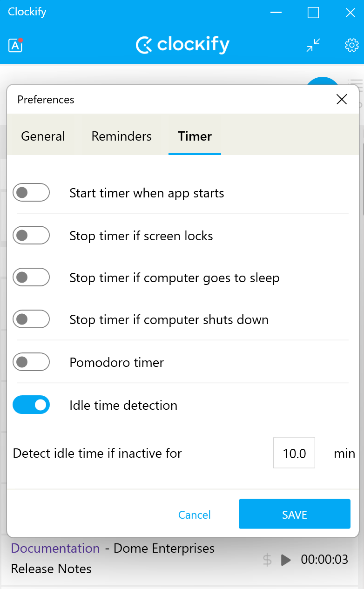
Task: Disable Idle time detection
Action: pos(31,405)
